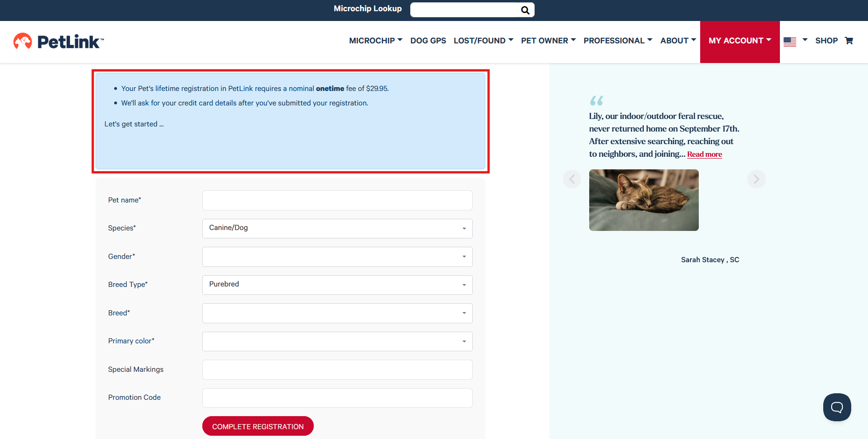Expand the MICROCHIP menu
The height and width of the screenshot is (439, 868).
pos(376,41)
